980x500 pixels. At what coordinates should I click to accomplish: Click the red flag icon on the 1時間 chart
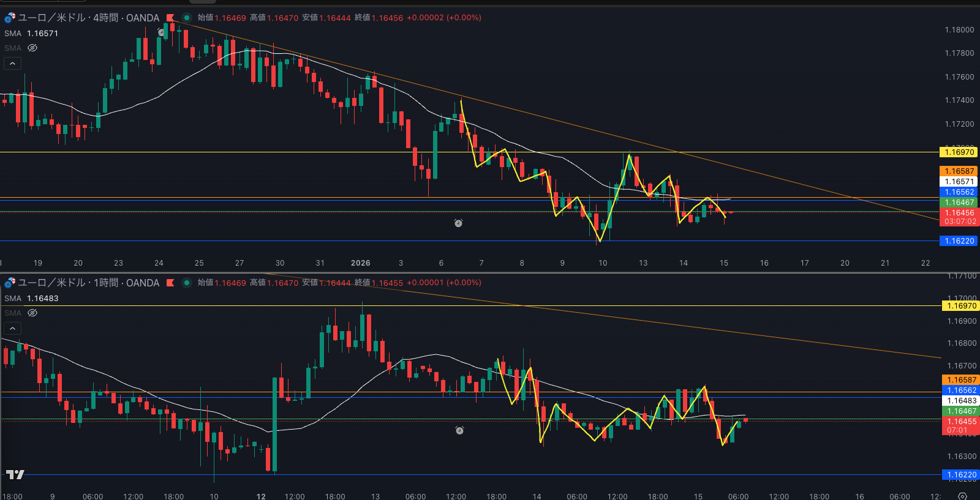(x=170, y=283)
